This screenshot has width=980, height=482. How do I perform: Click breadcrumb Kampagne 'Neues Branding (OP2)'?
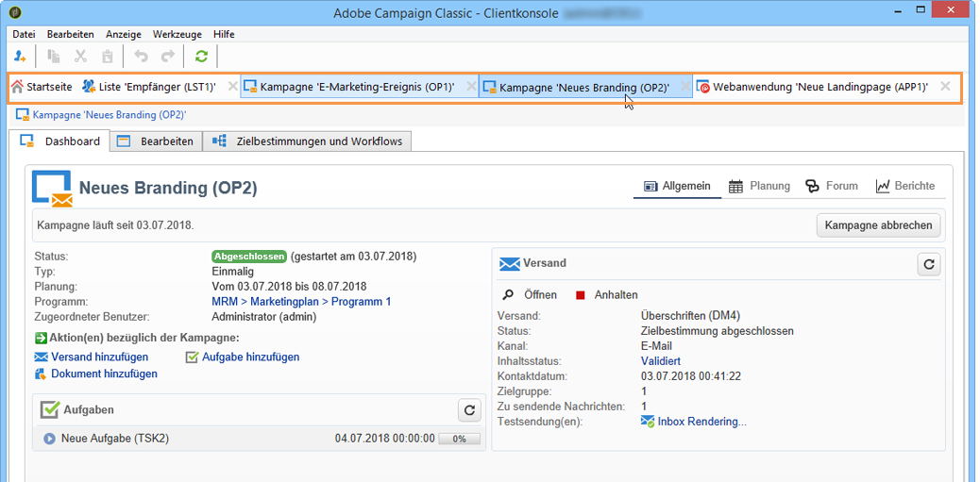pyautogui.click(x=102, y=115)
